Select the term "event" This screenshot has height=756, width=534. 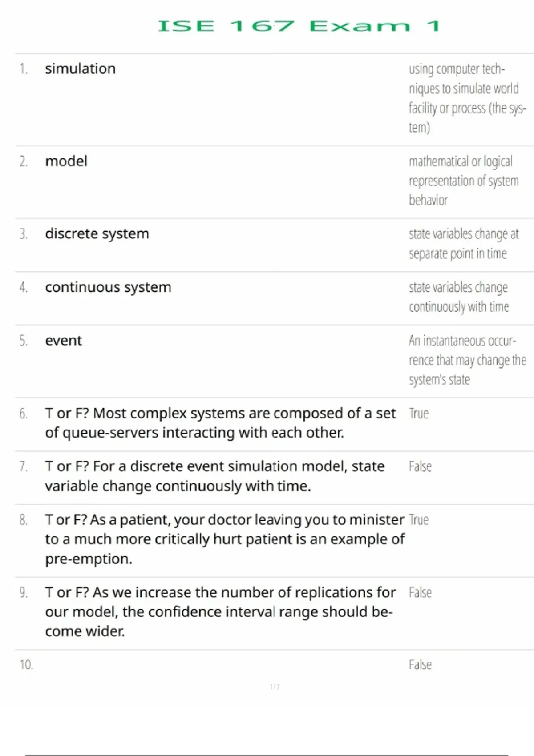(x=63, y=341)
